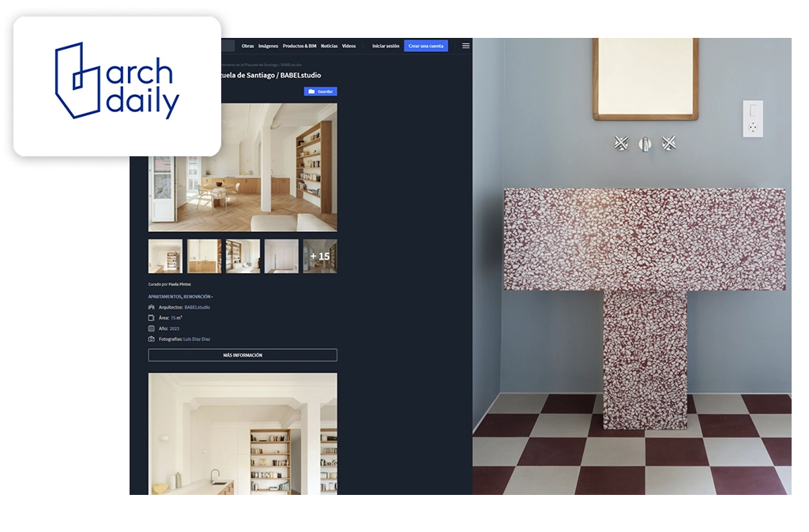Screen dimensions: 809x532
Task: Open the +15 more images thumbnail
Action: click(x=320, y=257)
